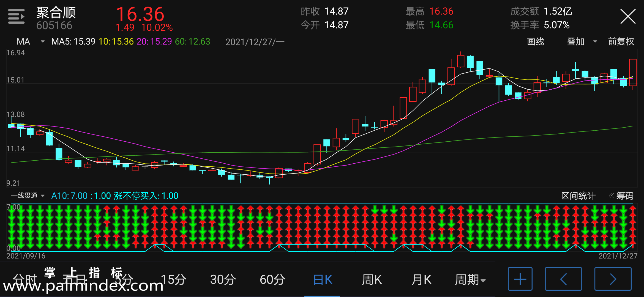The width and height of the screenshot is (644, 297).
Task: Open the 周期 period dropdown
Action: [x=470, y=280]
